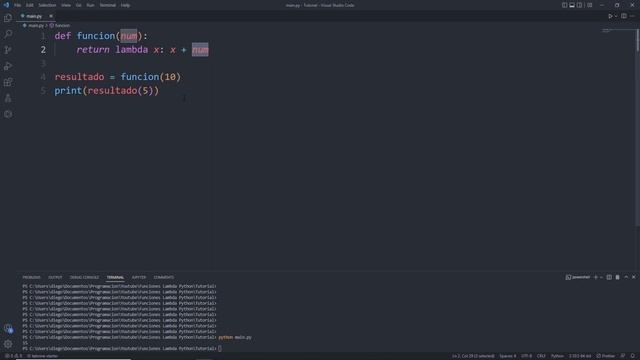Open dropdown beside the run button
640x360 pixels.
point(616,16)
